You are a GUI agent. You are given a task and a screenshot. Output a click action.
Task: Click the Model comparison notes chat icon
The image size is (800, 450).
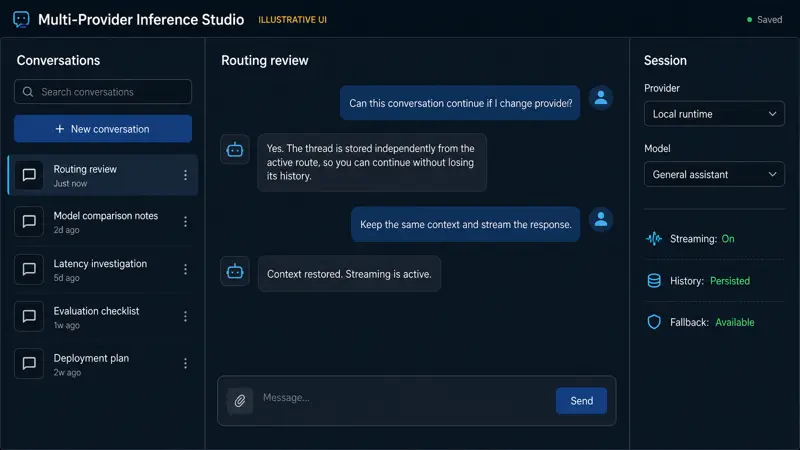[29, 221]
